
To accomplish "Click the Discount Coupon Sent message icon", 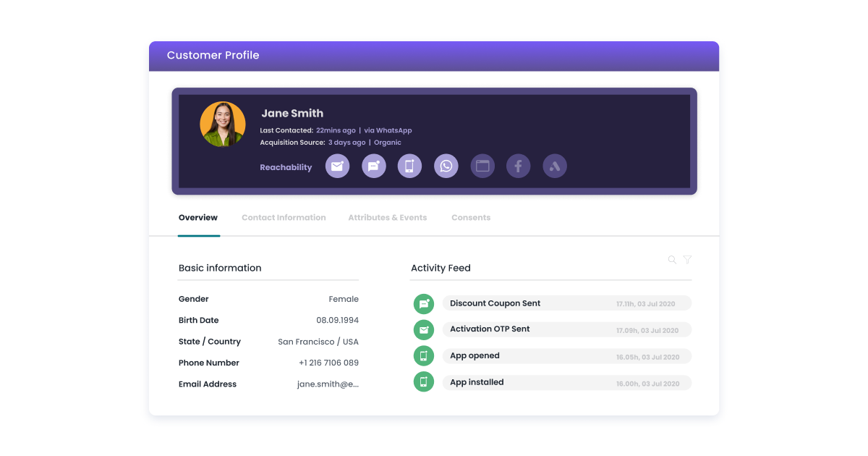I will click(423, 303).
